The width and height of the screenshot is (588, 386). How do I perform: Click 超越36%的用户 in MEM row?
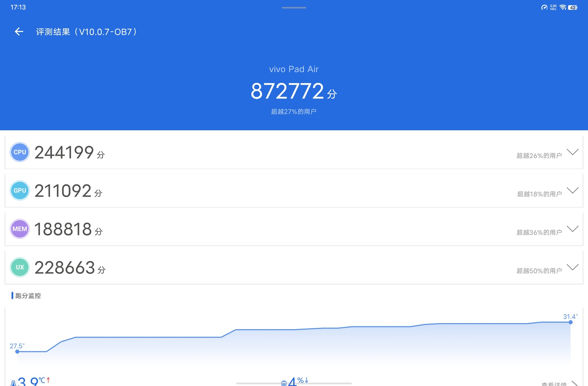click(539, 232)
